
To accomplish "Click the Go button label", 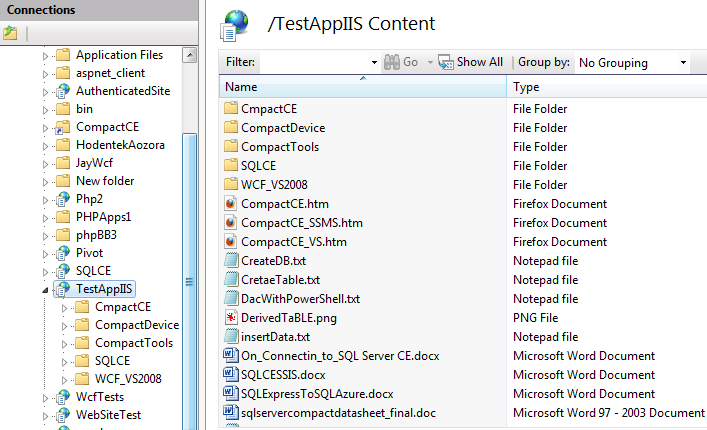I will [x=410, y=62].
